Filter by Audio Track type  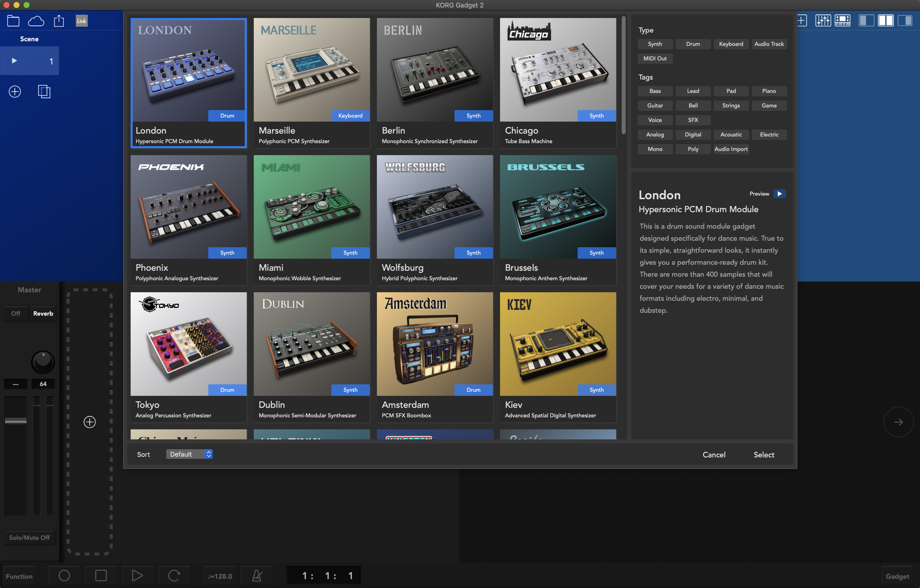tap(769, 44)
